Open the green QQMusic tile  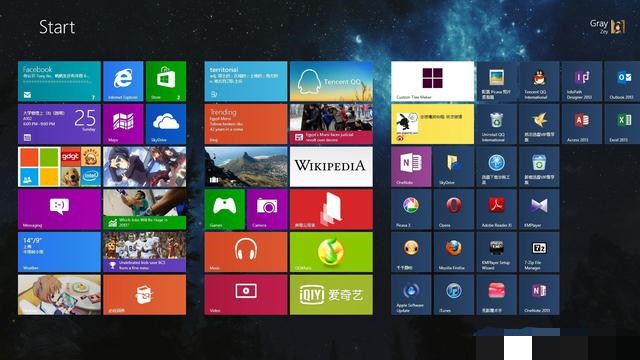coord(331,252)
